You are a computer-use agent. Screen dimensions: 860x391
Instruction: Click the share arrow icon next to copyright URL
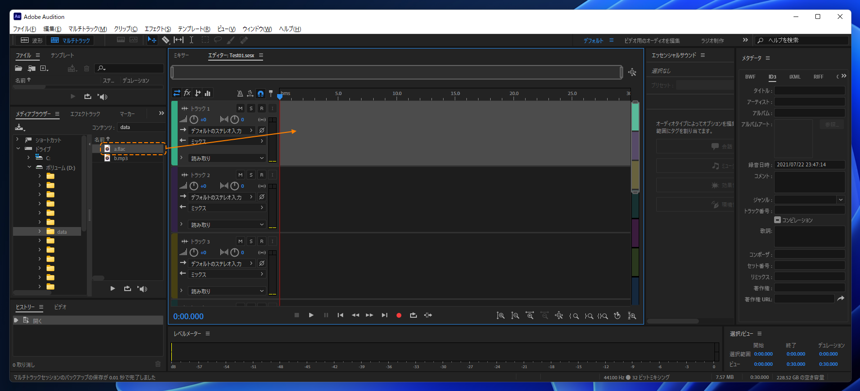840,299
